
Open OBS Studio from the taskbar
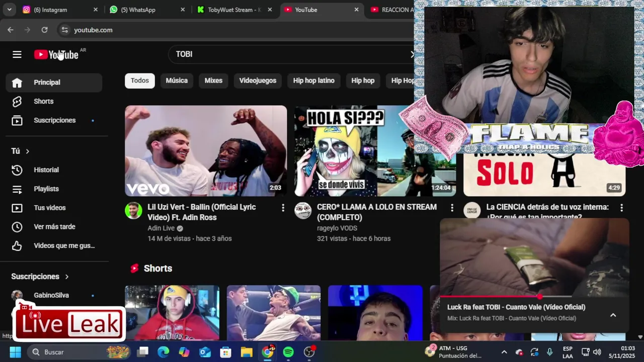coord(309,352)
